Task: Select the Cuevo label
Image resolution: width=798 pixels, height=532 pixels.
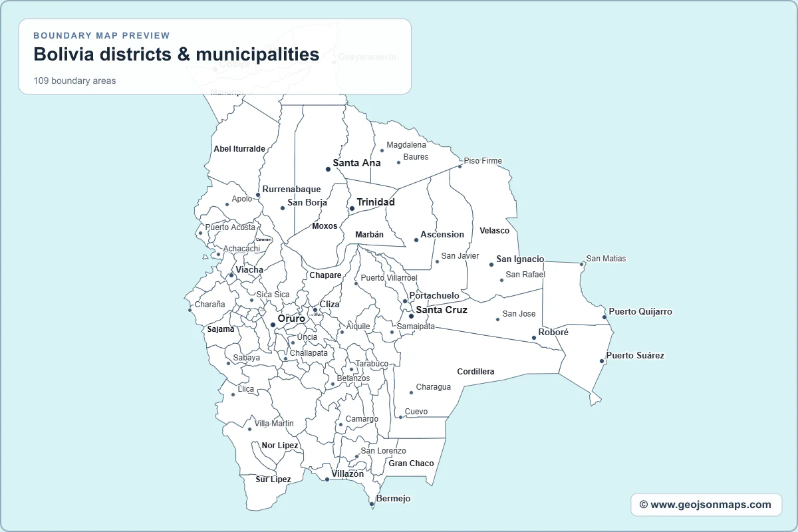Action: pos(416,412)
